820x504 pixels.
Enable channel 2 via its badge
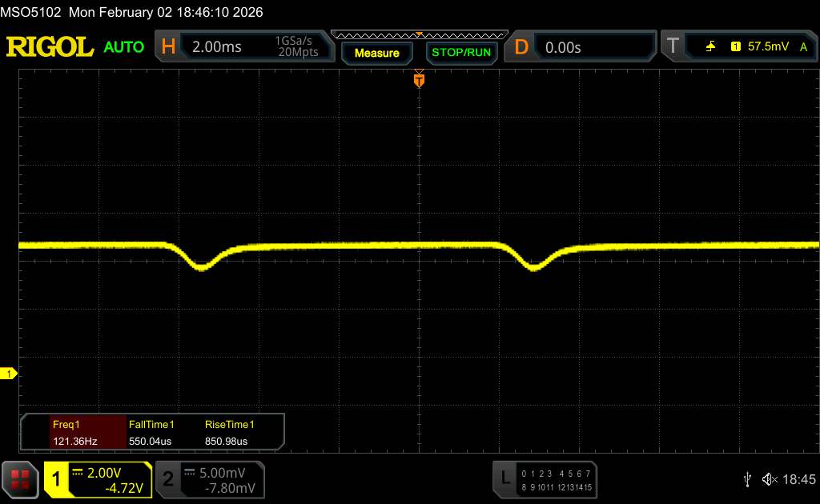click(168, 479)
